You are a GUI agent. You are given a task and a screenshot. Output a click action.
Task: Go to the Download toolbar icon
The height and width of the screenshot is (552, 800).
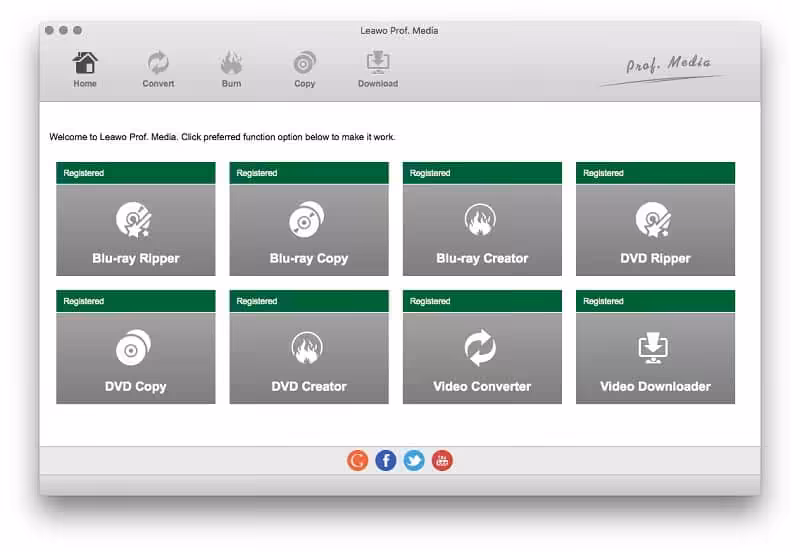coord(378,69)
